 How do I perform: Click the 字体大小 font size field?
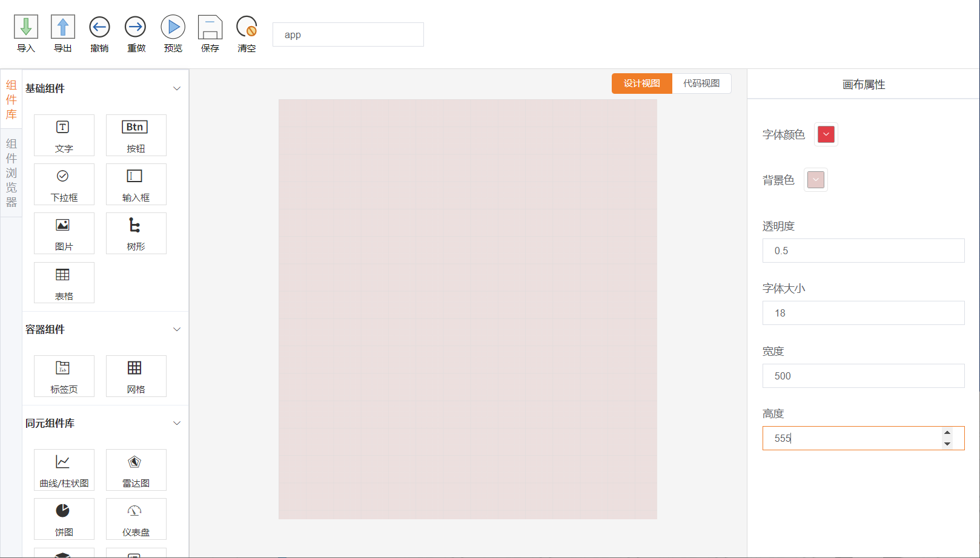point(863,313)
